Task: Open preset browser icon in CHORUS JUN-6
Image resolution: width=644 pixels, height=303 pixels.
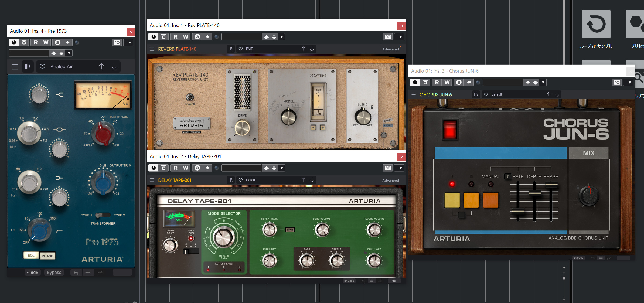Action: [x=476, y=94]
